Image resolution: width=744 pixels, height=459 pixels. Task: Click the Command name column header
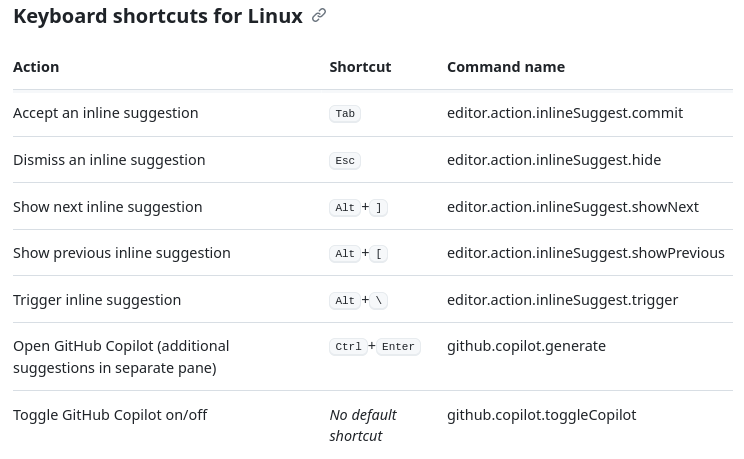click(505, 67)
